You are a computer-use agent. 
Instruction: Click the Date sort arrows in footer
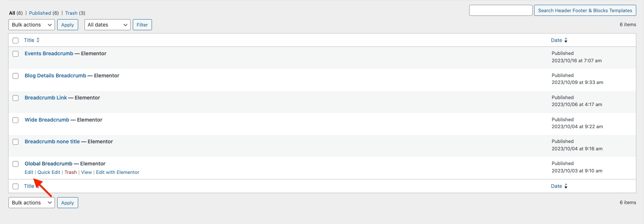(x=566, y=186)
